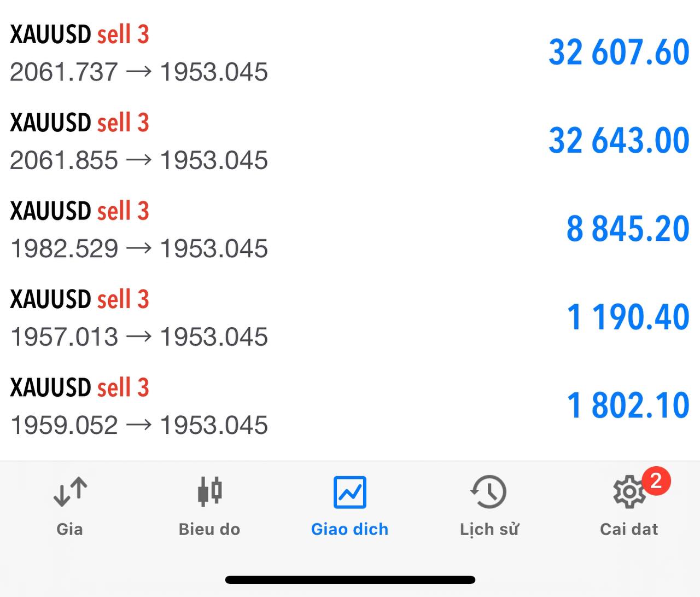
Task: Click the Lịch sử tab label
Action: click(x=489, y=529)
